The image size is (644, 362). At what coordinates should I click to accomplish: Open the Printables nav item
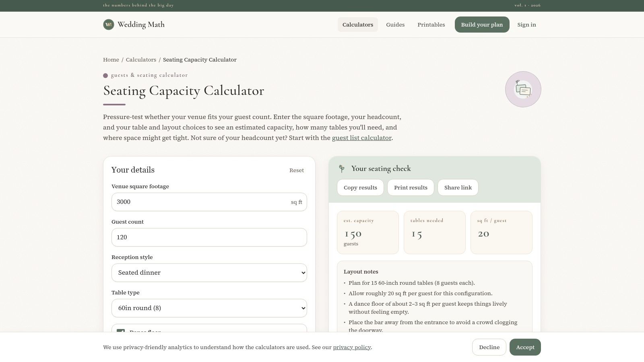tap(431, 25)
